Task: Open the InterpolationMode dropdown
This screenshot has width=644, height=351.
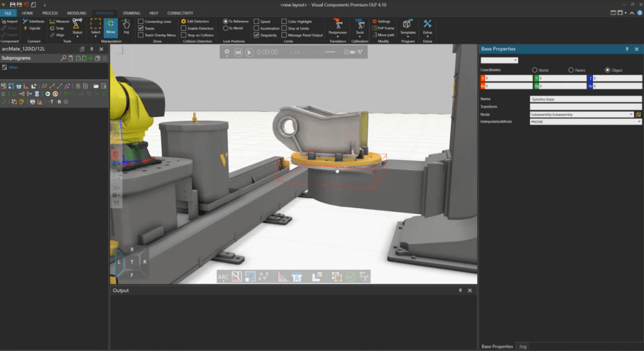Action: (639, 121)
